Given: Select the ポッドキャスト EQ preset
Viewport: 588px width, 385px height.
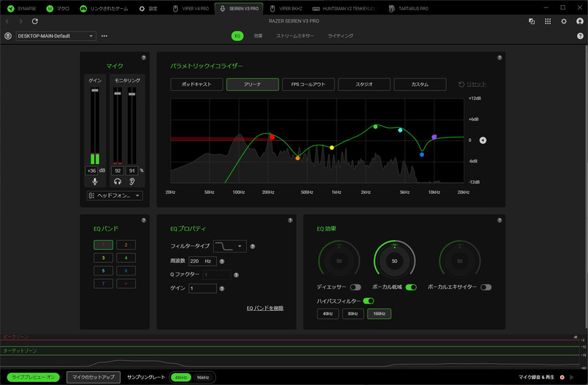Looking at the screenshot, I should 196,84.
